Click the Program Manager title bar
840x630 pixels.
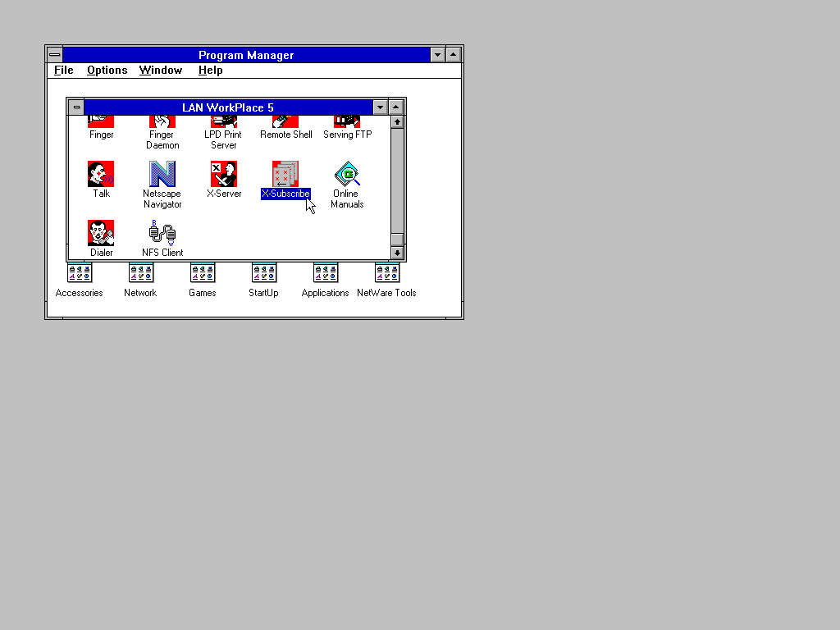tap(246, 55)
